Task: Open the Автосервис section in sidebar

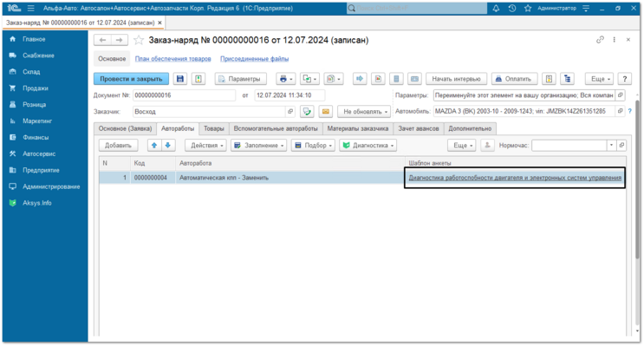Action: click(x=39, y=153)
